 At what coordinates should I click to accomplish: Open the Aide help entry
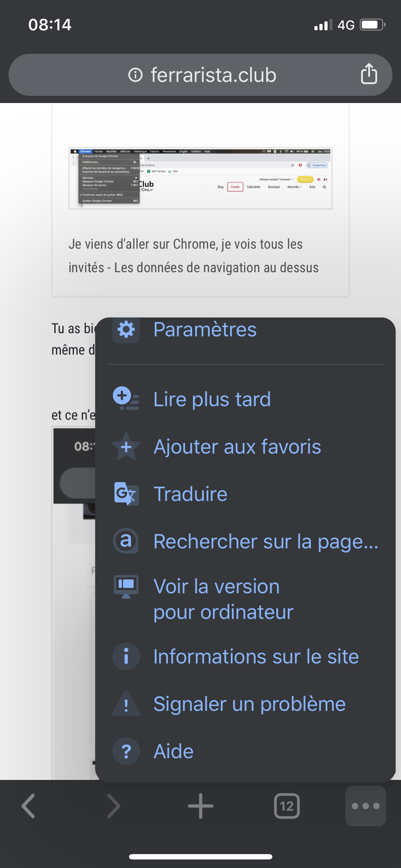pyautogui.click(x=174, y=751)
